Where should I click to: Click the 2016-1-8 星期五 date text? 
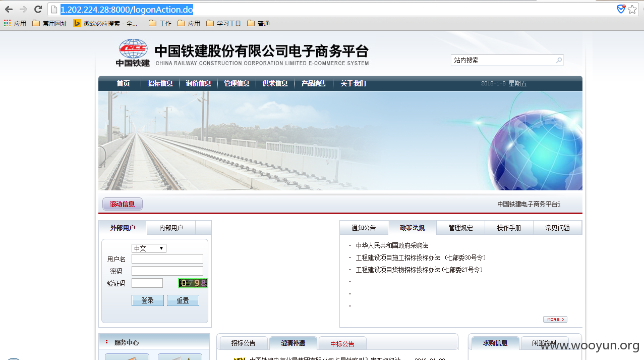click(503, 83)
